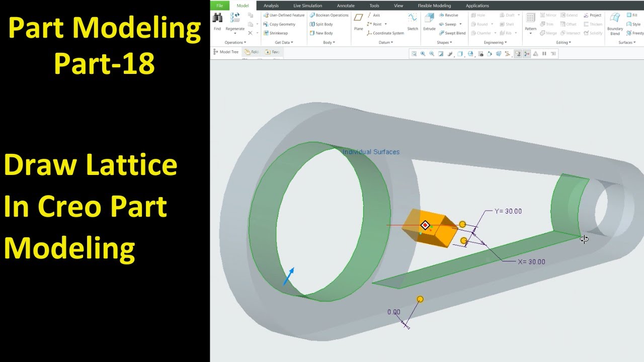Launch the Extrude tool

[x=429, y=21]
